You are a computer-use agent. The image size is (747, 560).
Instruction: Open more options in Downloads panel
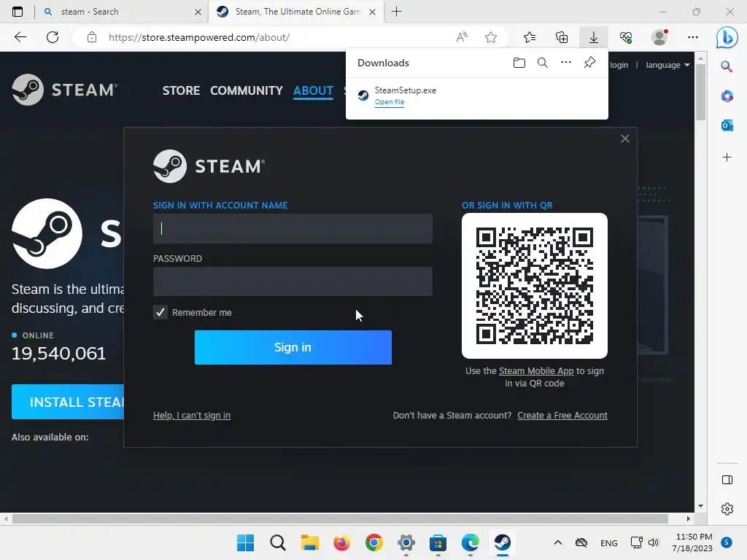(x=565, y=63)
